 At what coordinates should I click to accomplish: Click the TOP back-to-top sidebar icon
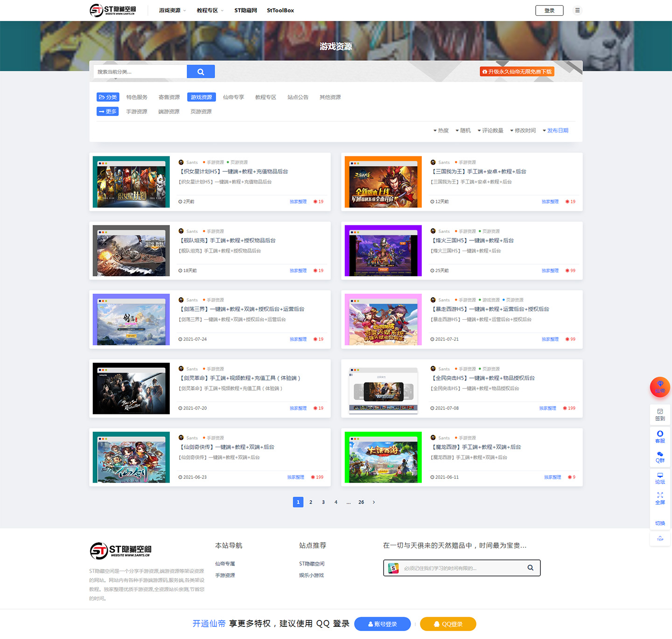pos(660,539)
